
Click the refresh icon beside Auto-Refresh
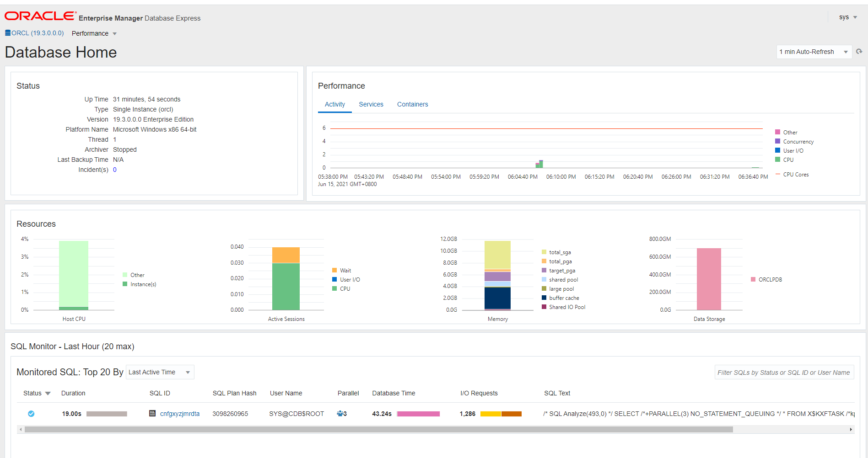pyautogui.click(x=859, y=52)
